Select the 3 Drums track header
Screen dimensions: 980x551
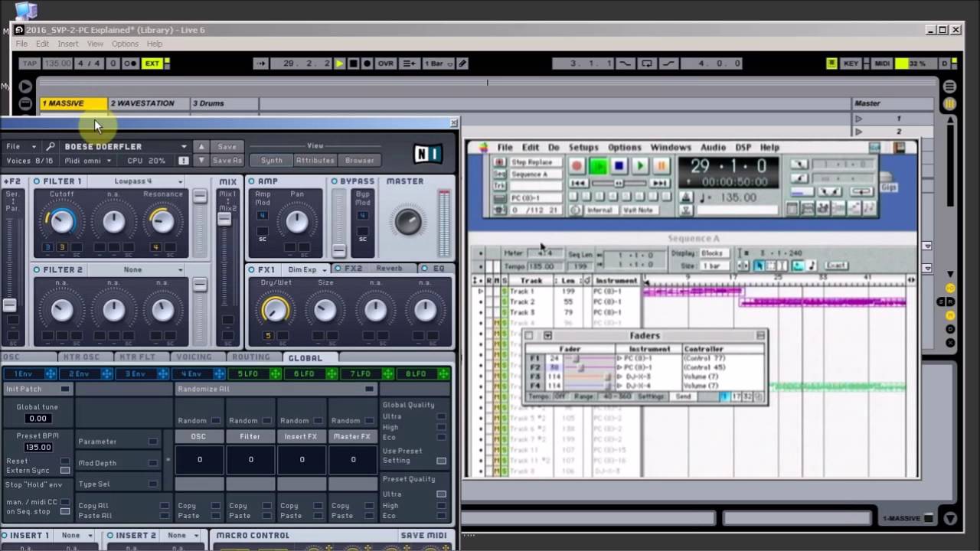224,103
